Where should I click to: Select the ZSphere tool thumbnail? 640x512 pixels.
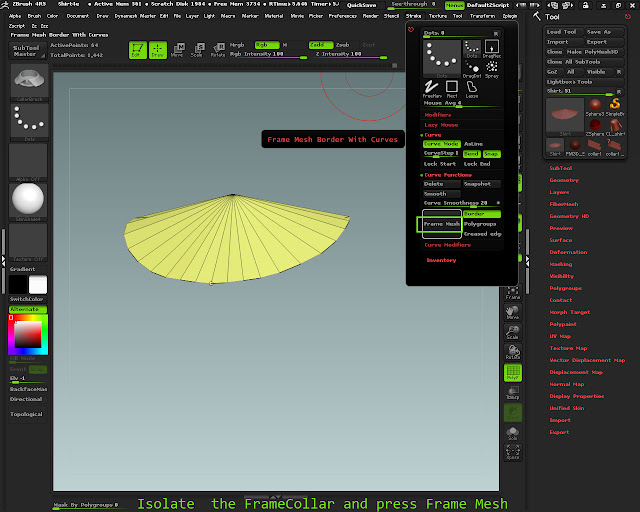pyautogui.click(x=595, y=127)
